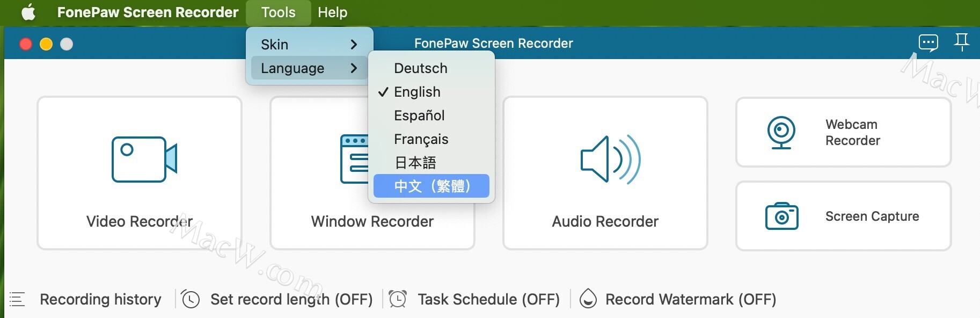Viewport: 980px width, 318px height.
Task: Open the Tools menu
Action: (278, 12)
